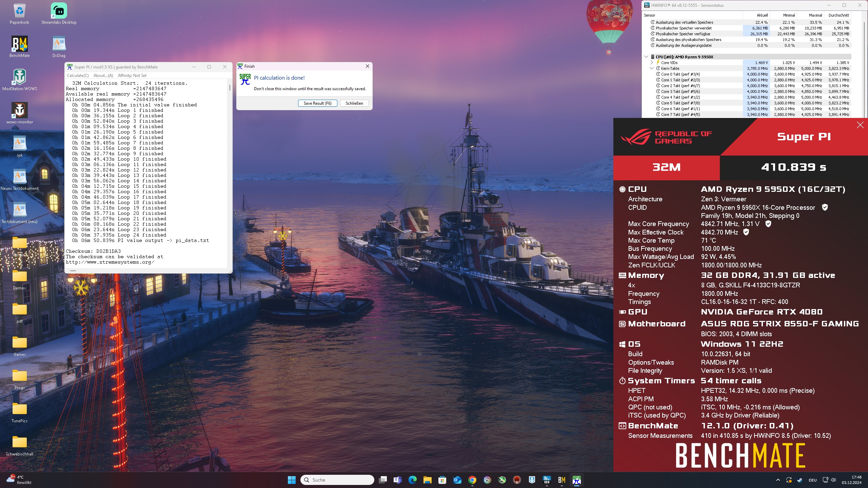
Task: Open the DxDiag text file
Action: (x=59, y=47)
